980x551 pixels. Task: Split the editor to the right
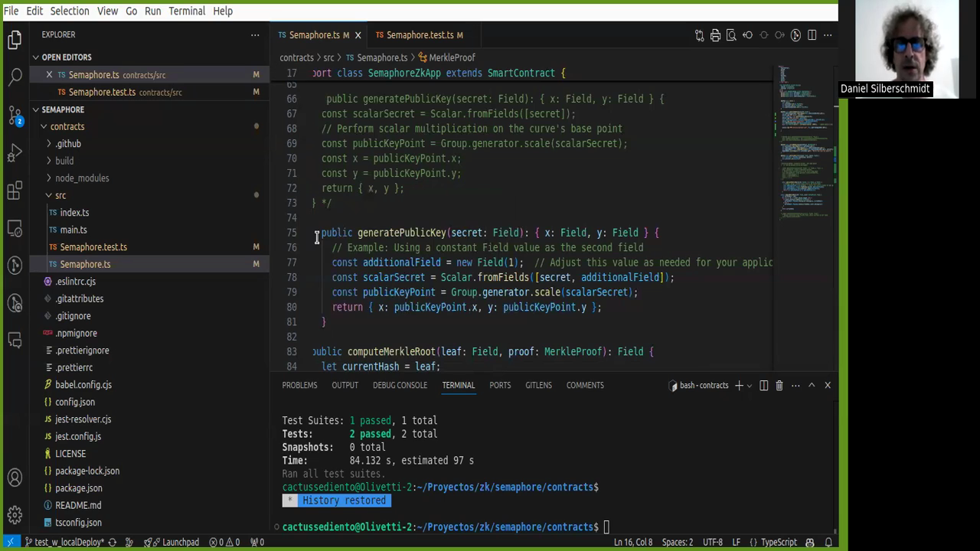(x=812, y=35)
